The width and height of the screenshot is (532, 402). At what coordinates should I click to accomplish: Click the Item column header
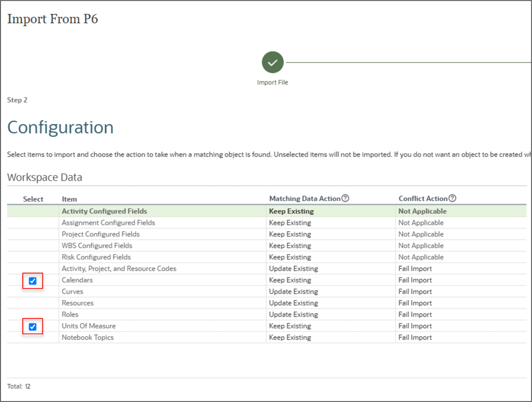(x=69, y=199)
